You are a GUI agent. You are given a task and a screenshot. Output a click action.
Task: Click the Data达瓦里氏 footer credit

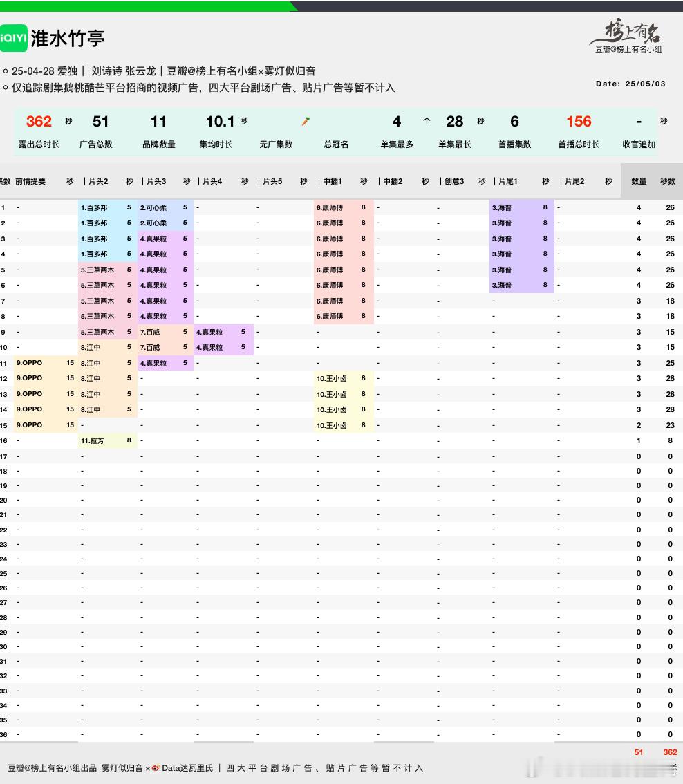pyautogui.click(x=187, y=768)
